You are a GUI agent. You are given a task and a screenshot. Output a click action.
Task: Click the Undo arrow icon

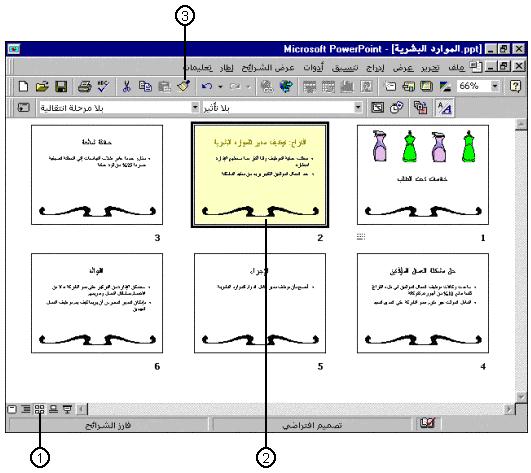click(207, 86)
